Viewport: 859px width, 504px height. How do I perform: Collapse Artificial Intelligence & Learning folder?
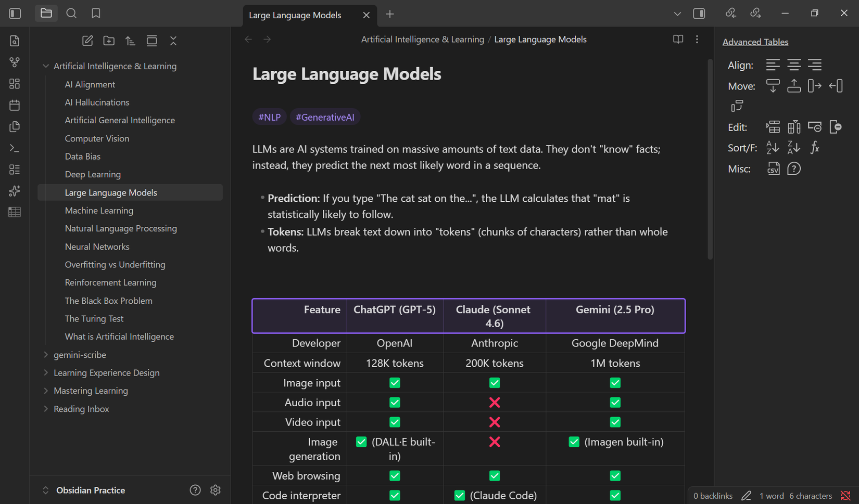(46, 66)
